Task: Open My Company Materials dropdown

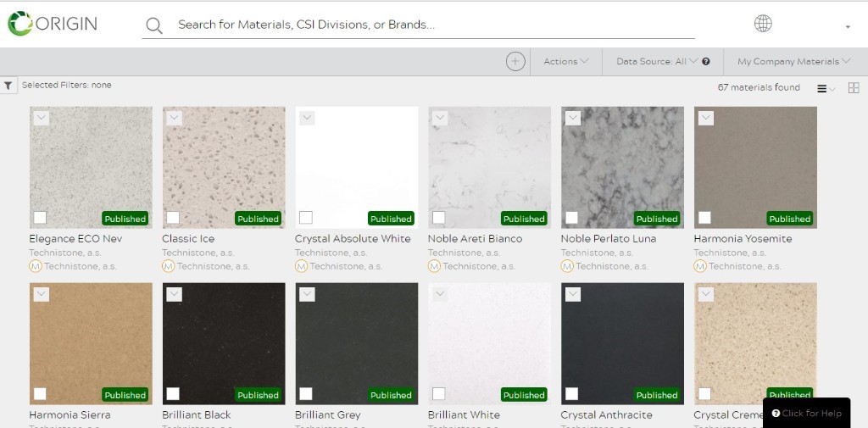Action: pos(793,62)
